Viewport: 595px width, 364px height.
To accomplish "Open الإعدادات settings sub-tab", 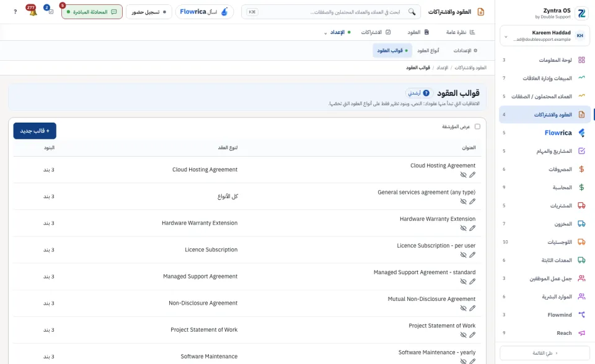I will 465,50.
